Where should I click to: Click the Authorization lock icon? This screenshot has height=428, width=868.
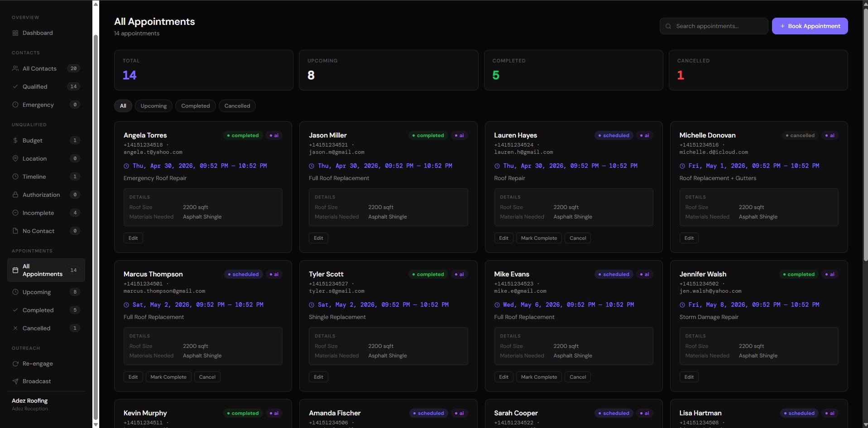(x=15, y=195)
